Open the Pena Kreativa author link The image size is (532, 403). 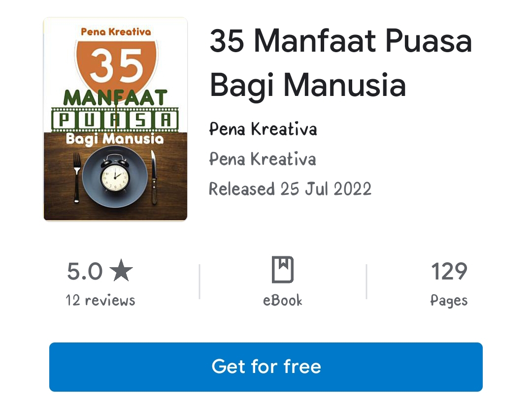click(x=263, y=129)
